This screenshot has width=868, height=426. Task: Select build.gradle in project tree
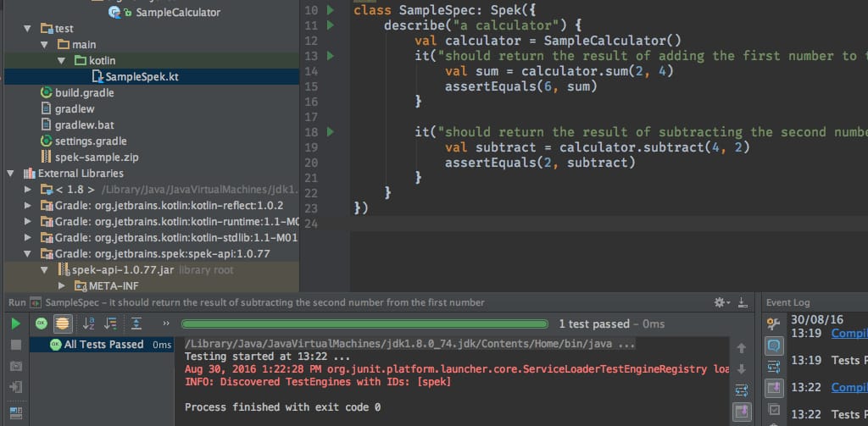pos(84,93)
